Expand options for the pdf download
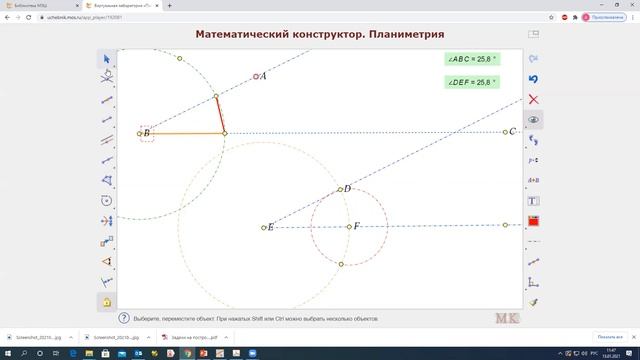640x360 pixels. click(x=226, y=338)
